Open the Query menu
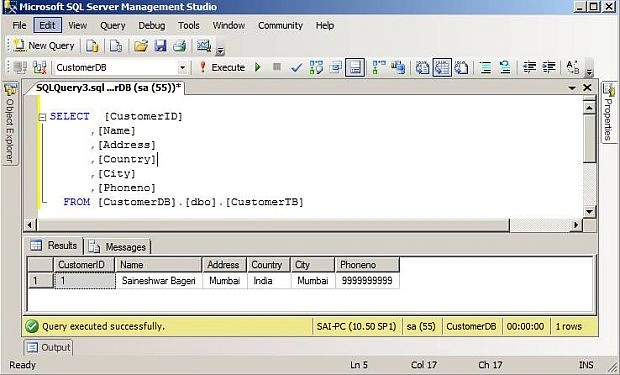Viewport: 620px width, 375px height. (x=113, y=26)
